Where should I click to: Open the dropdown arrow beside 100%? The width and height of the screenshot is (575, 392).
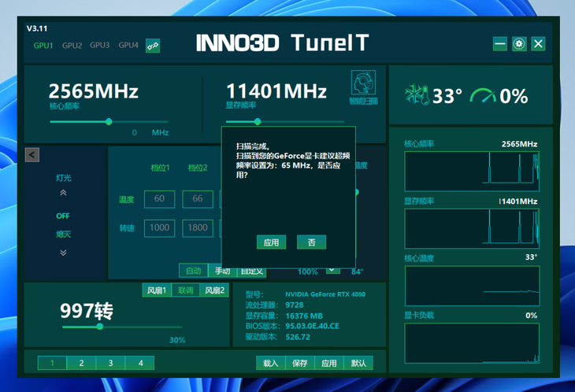[x=332, y=270]
